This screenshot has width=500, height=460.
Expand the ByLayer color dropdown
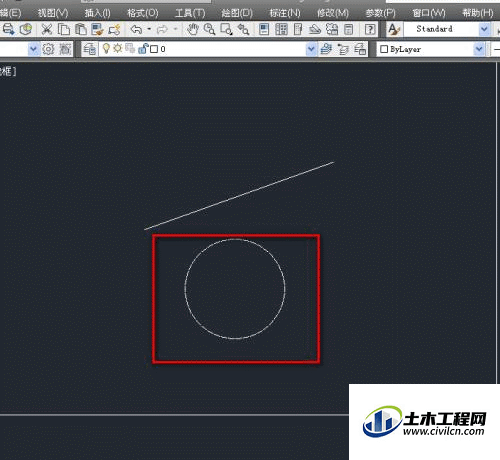479,49
